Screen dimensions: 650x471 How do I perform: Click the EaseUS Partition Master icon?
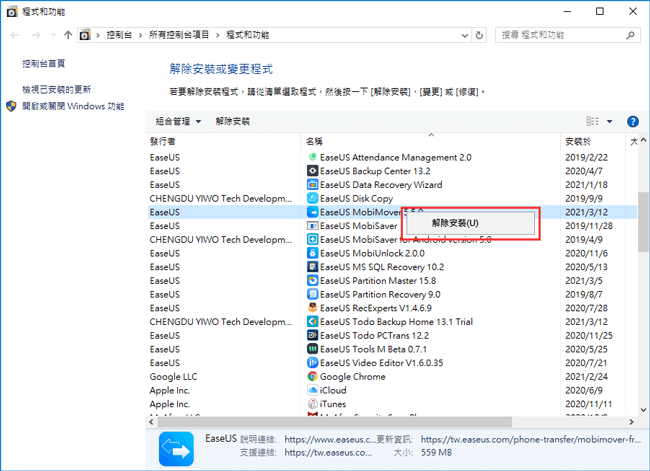[313, 280]
